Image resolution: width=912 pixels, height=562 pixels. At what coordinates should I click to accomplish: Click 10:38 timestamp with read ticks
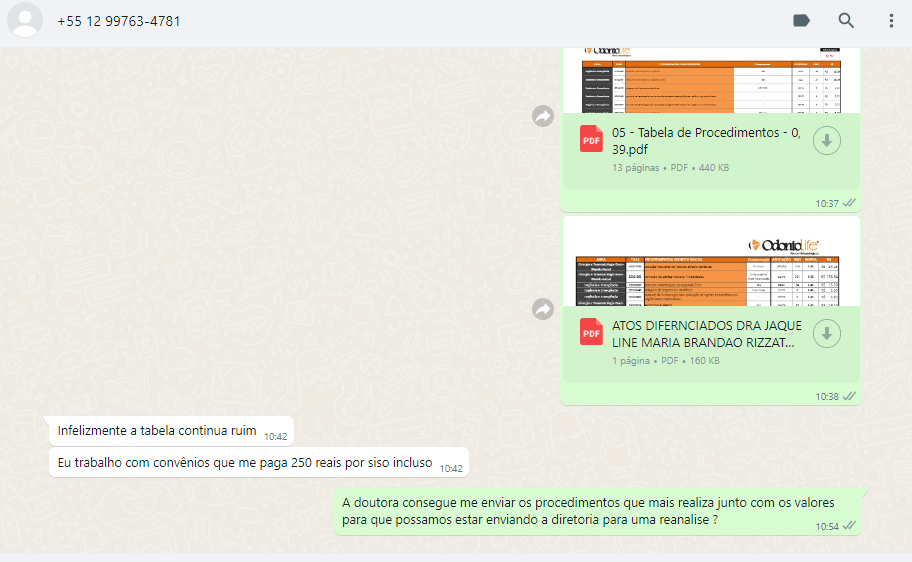pos(835,396)
